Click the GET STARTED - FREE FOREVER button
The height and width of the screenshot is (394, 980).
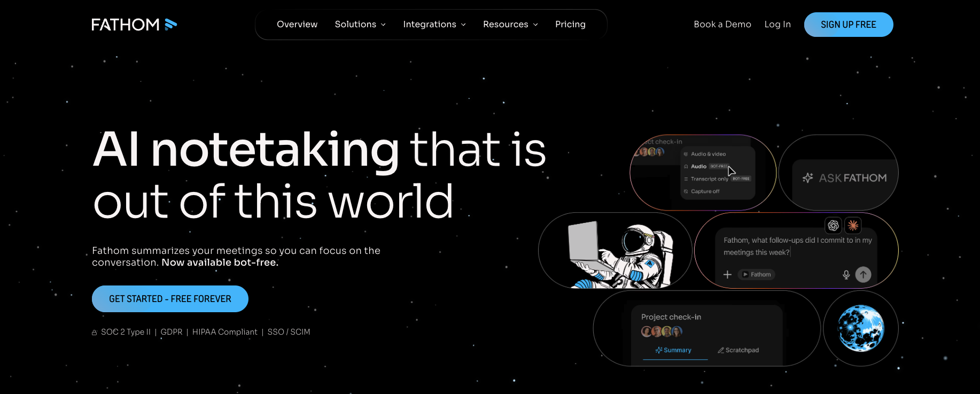pos(170,299)
